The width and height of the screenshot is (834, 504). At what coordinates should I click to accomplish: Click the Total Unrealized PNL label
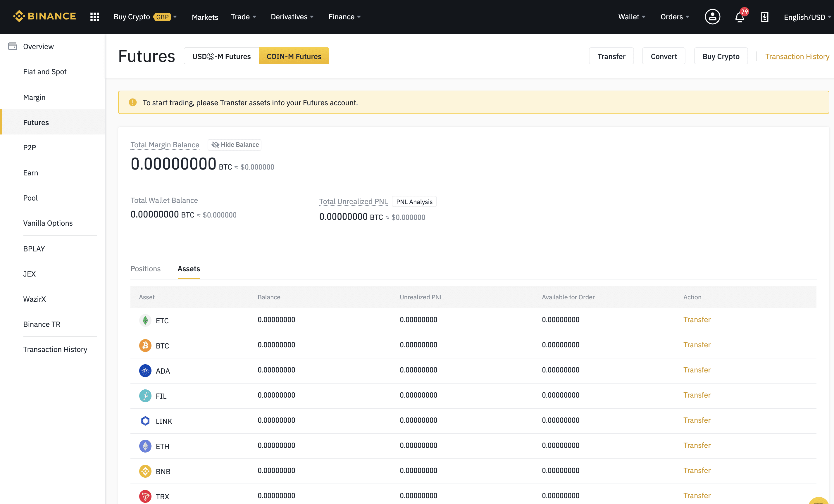(353, 201)
